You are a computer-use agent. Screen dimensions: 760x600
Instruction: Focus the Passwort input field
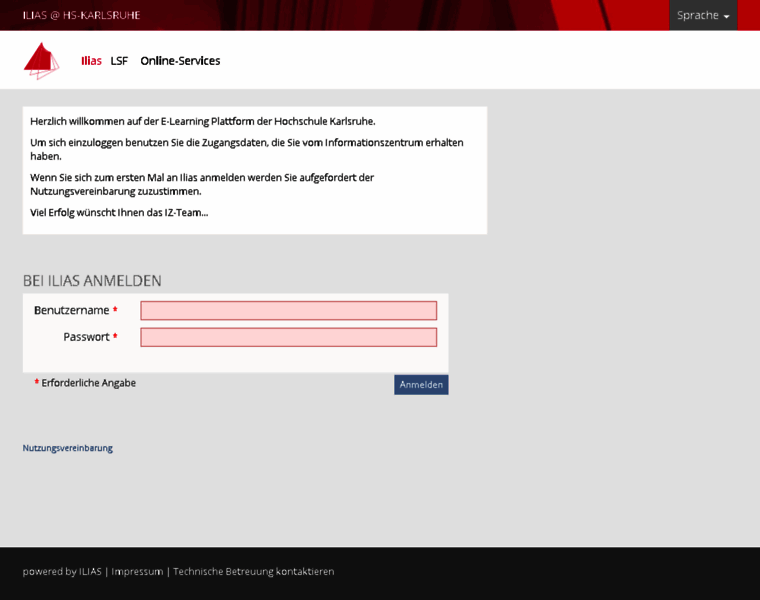point(288,337)
